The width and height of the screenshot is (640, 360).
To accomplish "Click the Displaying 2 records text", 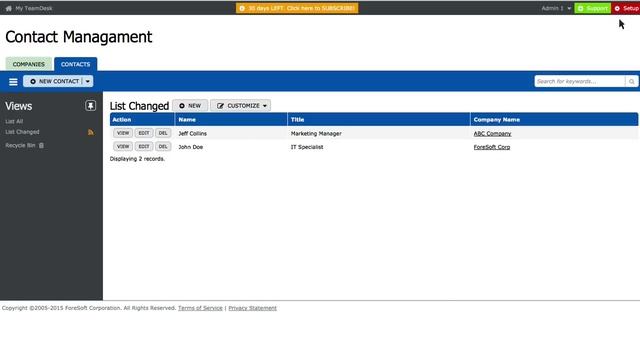I will [137, 159].
